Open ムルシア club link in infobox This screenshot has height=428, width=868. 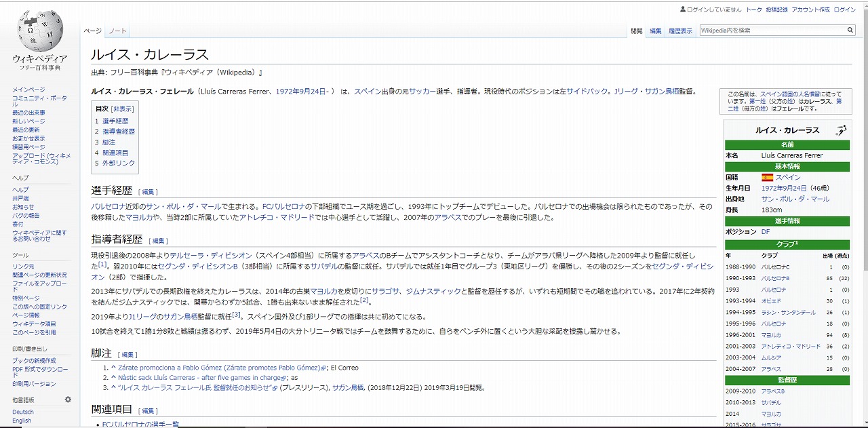[x=771, y=357]
